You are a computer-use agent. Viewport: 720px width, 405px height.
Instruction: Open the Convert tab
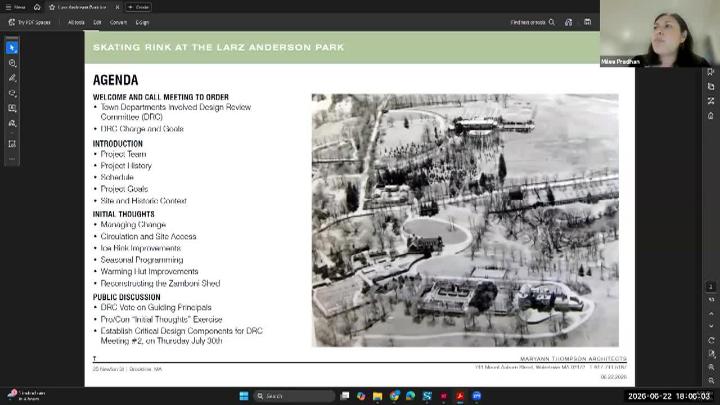(118, 22)
